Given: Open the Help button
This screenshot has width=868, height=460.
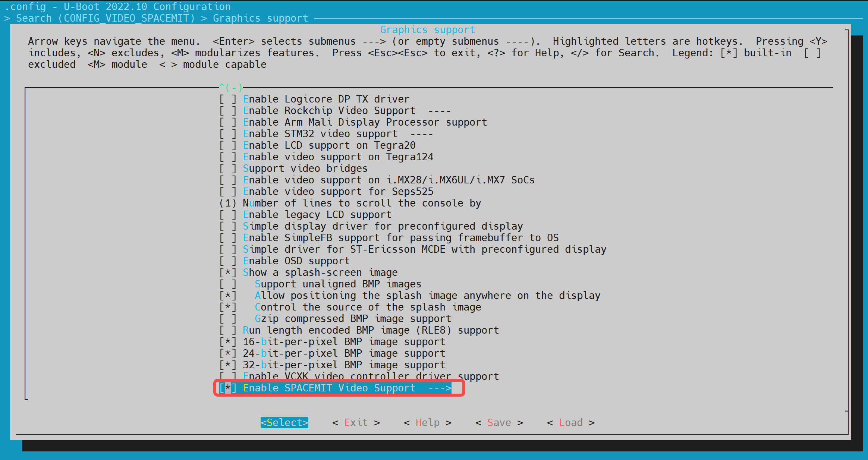Looking at the screenshot, I should point(427,423).
